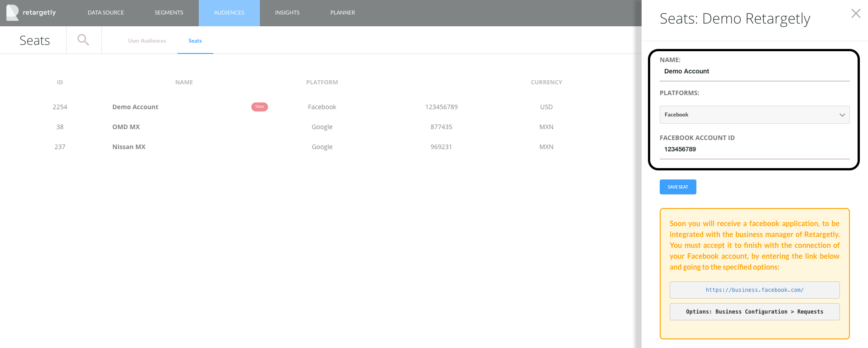The width and height of the screenshot is (868, 348).
Task: Go to the Insights menu
Action: tap(287, 13)
